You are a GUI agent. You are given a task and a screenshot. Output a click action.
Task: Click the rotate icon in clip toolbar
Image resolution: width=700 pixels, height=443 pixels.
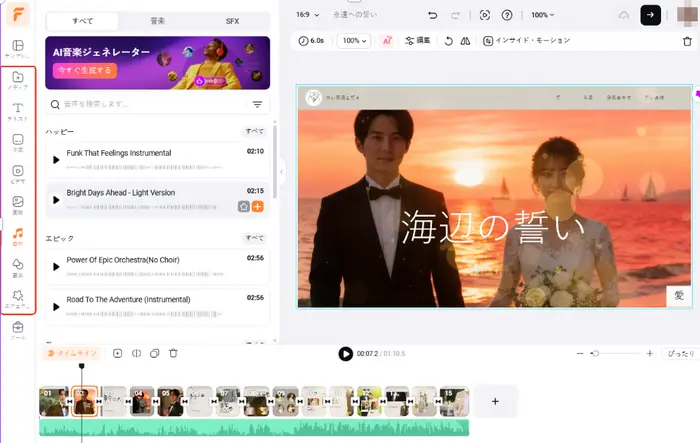[448, 41]
